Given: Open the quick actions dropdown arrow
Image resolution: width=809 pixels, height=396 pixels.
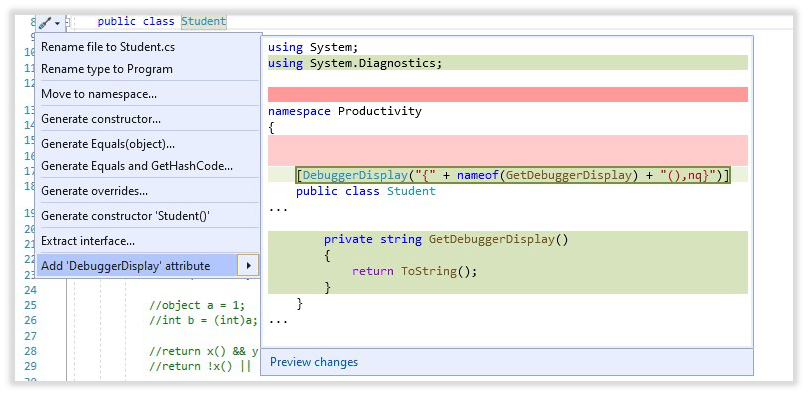Looking at the screenshot, I should (x=57, y=23).
